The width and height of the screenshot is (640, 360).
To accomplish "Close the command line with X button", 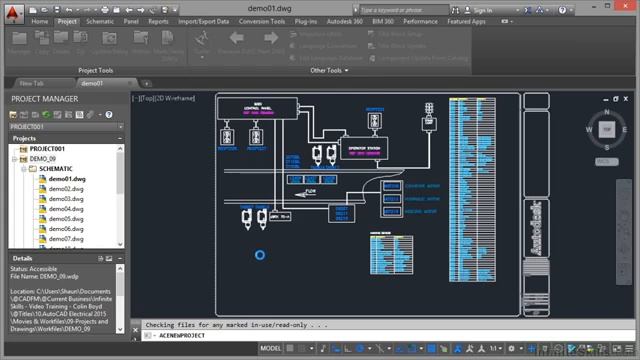I will click(x=136, y=330).
